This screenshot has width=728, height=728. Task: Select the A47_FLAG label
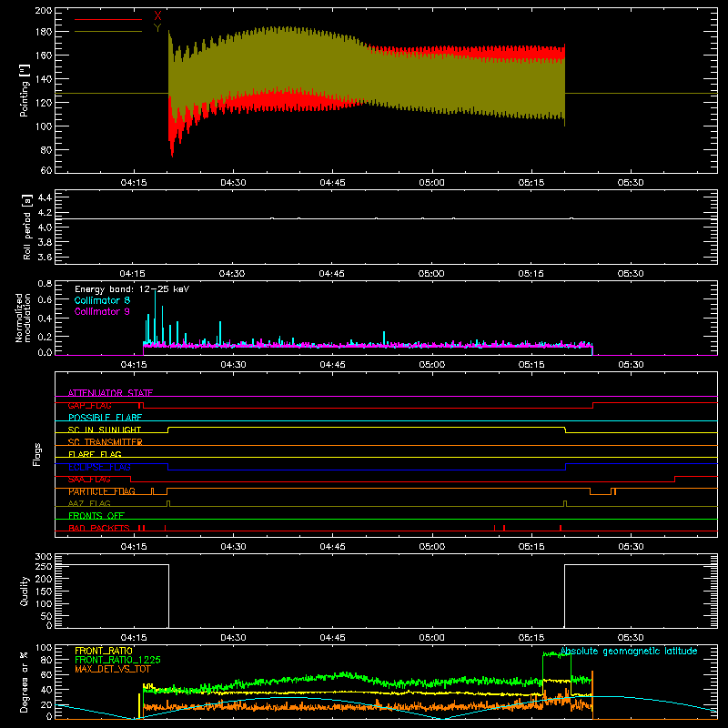(89, 503)
